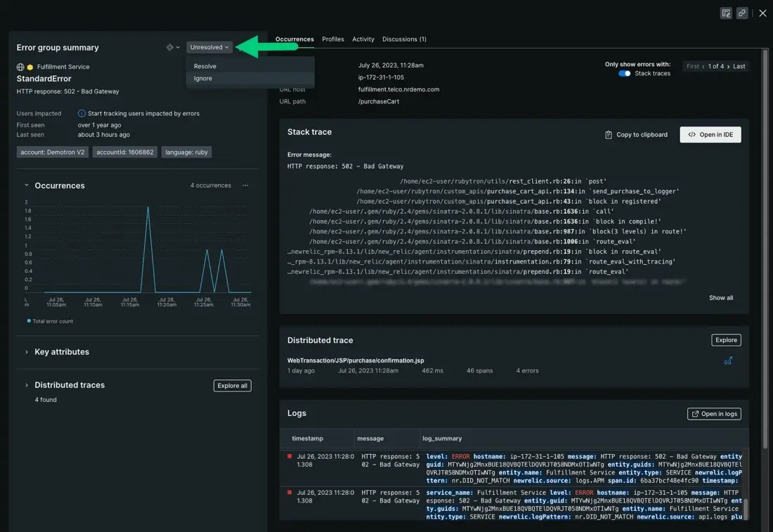773x532 pixels.
Task: Open distributed trace via external link icon
Action: [728, 361]
